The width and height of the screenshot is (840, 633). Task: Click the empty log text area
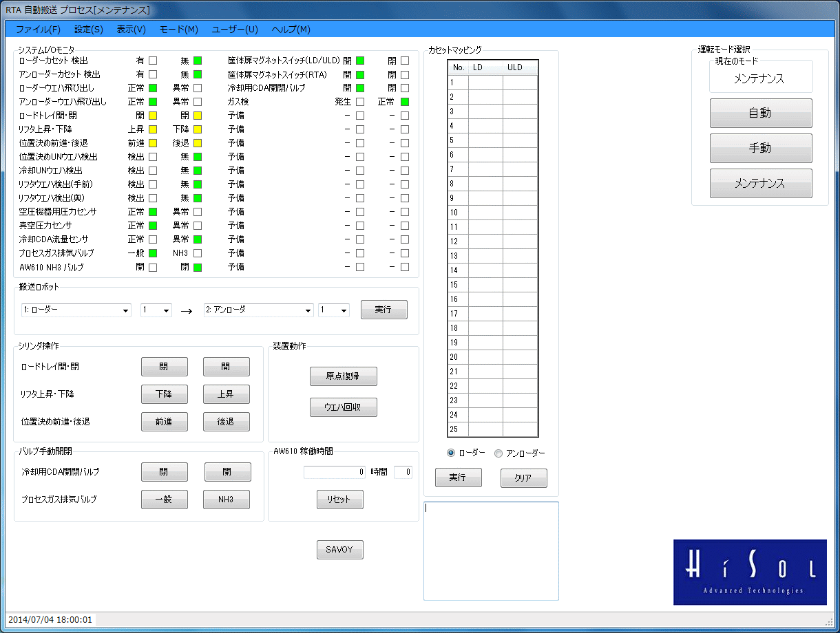pyautogui.click(x=491, y=550)
